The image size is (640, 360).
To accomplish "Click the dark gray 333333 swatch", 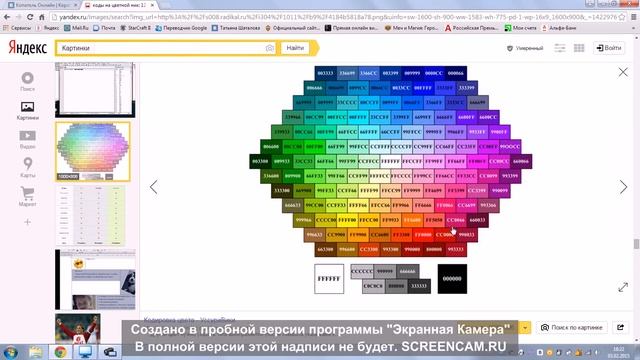I will [419, 286].
